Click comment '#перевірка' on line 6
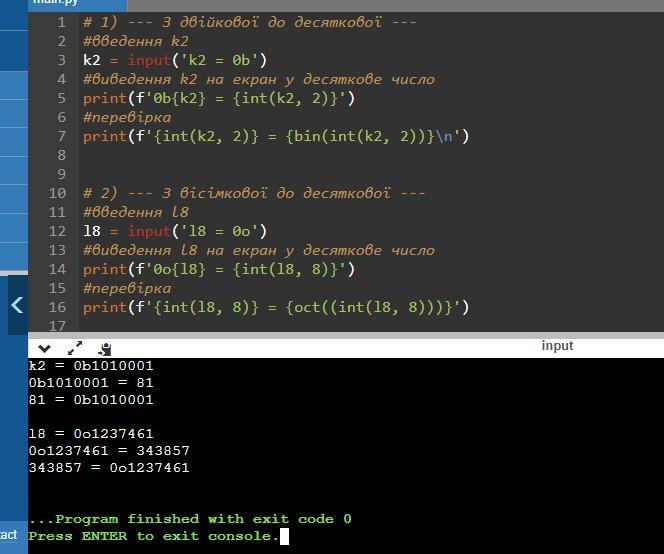664x554 pixels. coord(127,117)
